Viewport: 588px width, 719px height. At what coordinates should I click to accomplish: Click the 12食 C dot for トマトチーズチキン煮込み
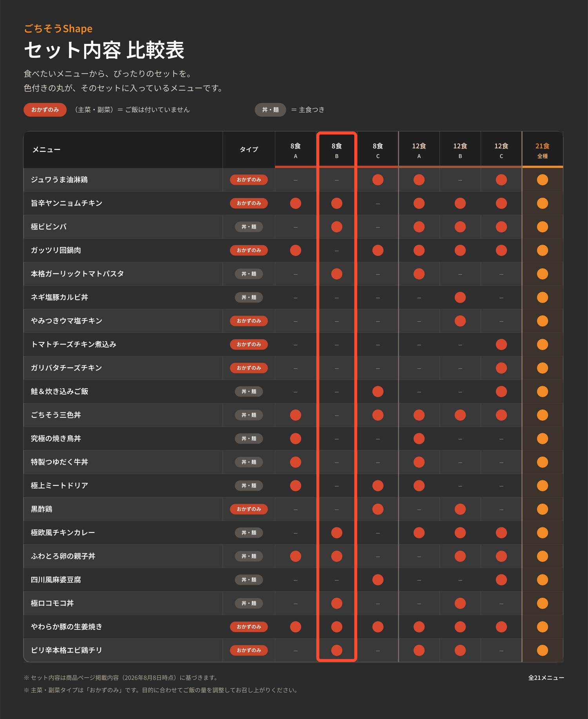tap(501, 344)
